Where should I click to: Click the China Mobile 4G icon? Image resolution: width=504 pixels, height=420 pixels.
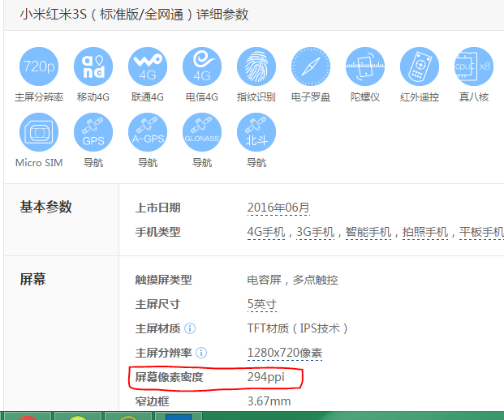pyautogui.click(x=93, y=66)
